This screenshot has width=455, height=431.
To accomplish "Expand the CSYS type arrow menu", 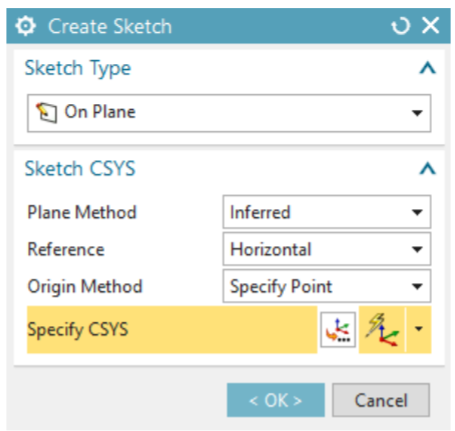I will (x=419, y=330).
